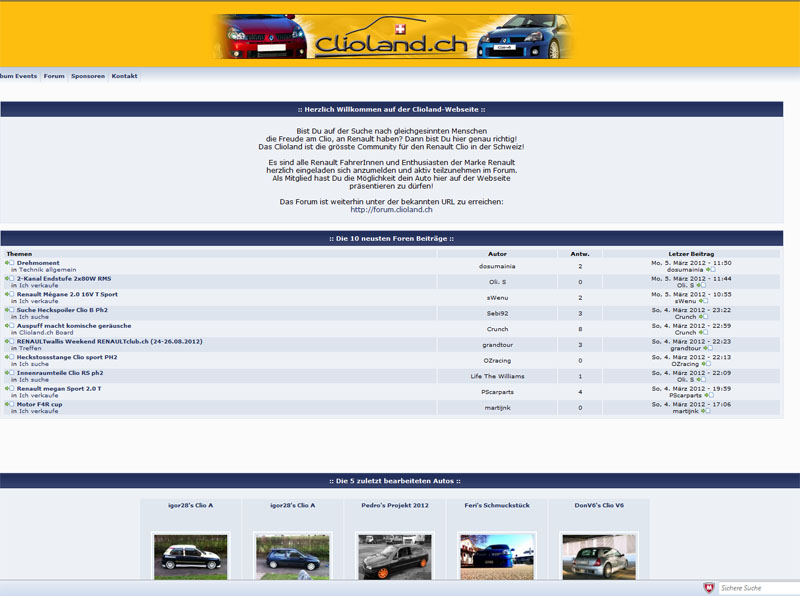Jump to last post icon for 22:23 entry
This screenshot has width=800, height=596.
coord(708,348)
